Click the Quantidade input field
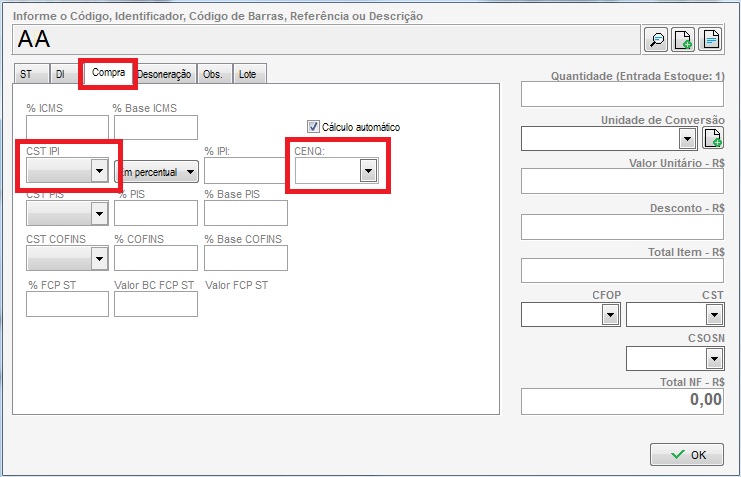The height and width of the screenshot is (477, 741). 622,94
